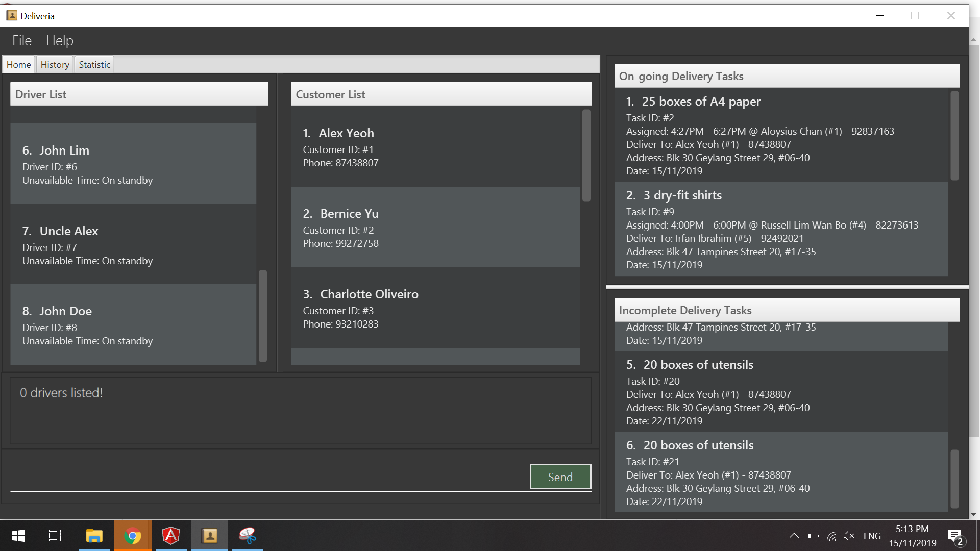Show hidden system tray icons
This screenshot has height=551, width=980.
[794, 536]
